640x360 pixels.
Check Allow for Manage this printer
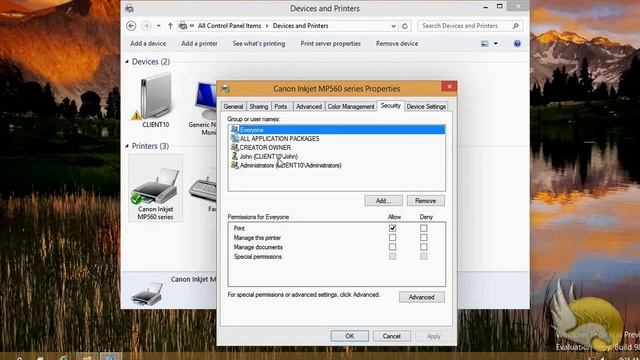click(392, 238)
